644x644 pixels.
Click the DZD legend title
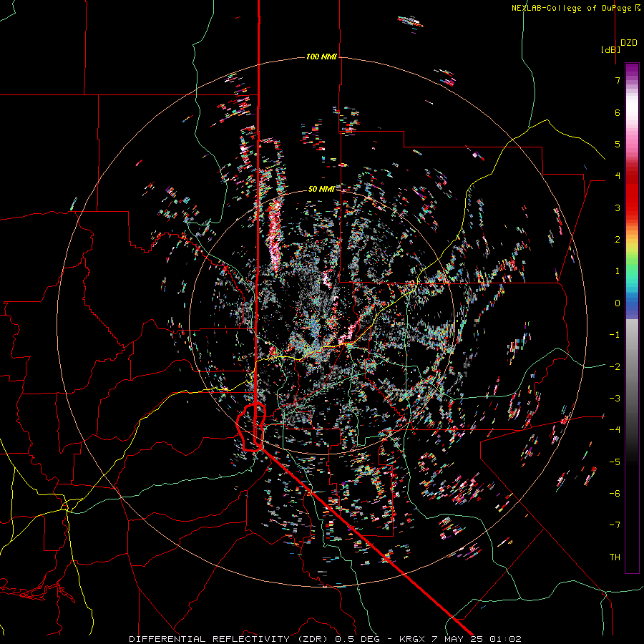(629, 43)
